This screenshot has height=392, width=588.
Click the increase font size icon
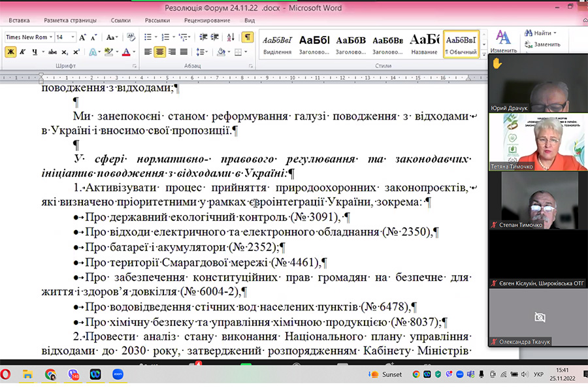83,37
